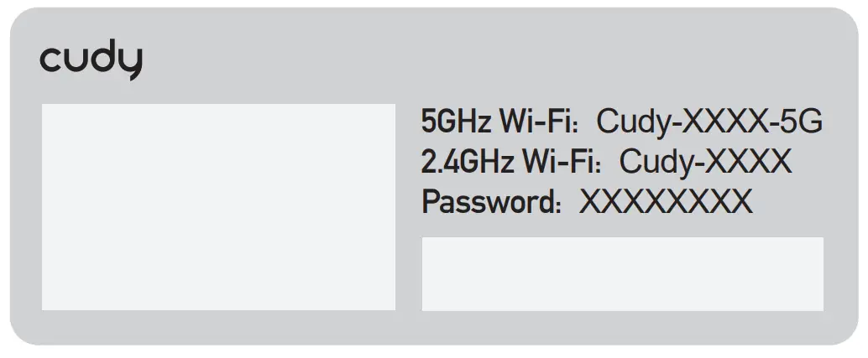
Task: Click XXXX in the 2.4GHz network name
Action: point(750,162)
